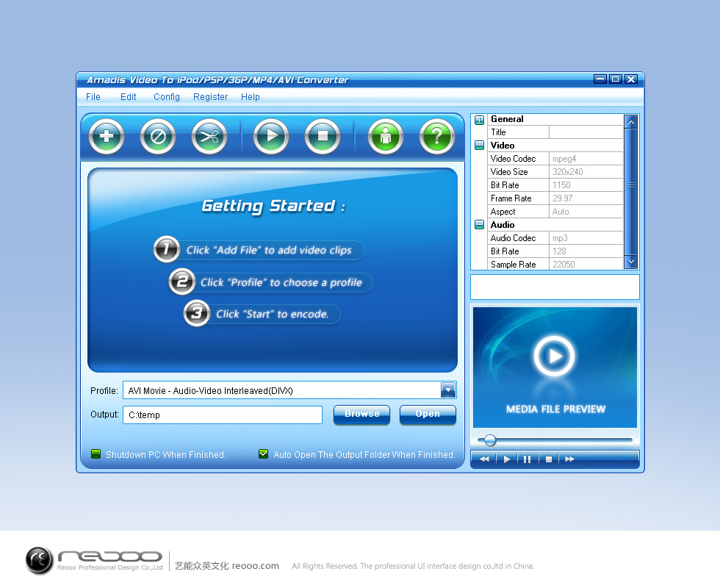
Task: Click the scissors Cut clip icon
Action: click(x=209, y=137)
